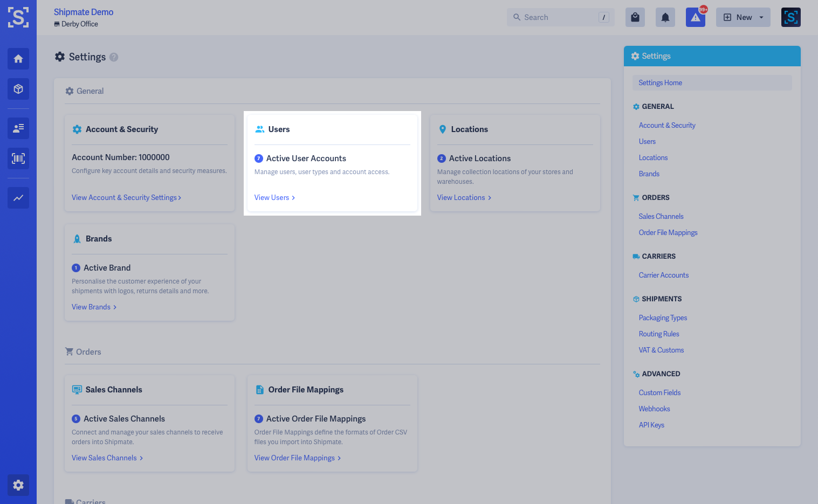Image resolution: width=818 pixels, height=504 pixels.
Task: Click the cart icon beside ORDERS heading
Action: point(636,198)
